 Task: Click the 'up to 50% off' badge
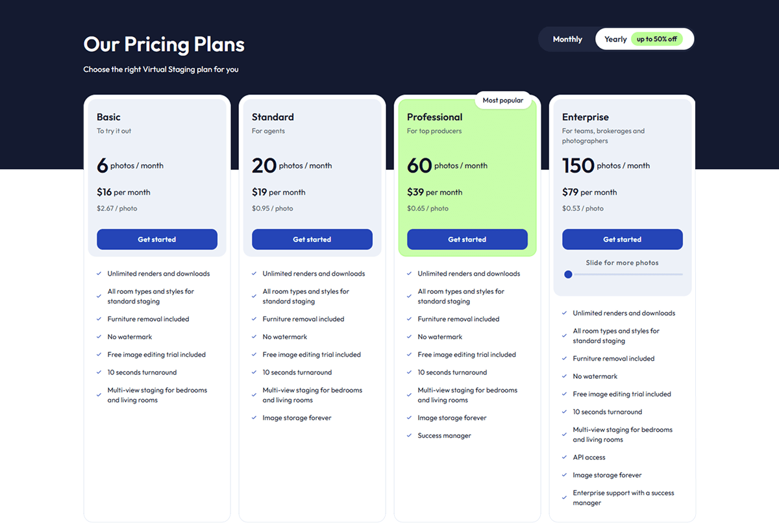[656, 40]
